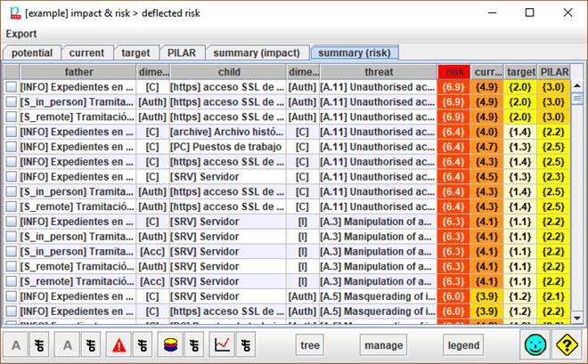Image resolution: width=588 pixels, height=364 pixels.
Task: Click the smiley face icon
Action: coord(536,345)
